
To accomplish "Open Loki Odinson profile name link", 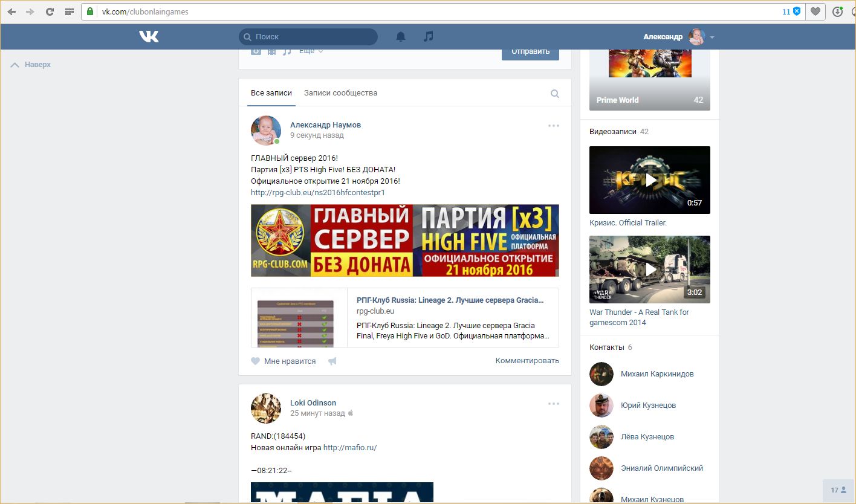I will pyautogui.click(x=313, y=403).
